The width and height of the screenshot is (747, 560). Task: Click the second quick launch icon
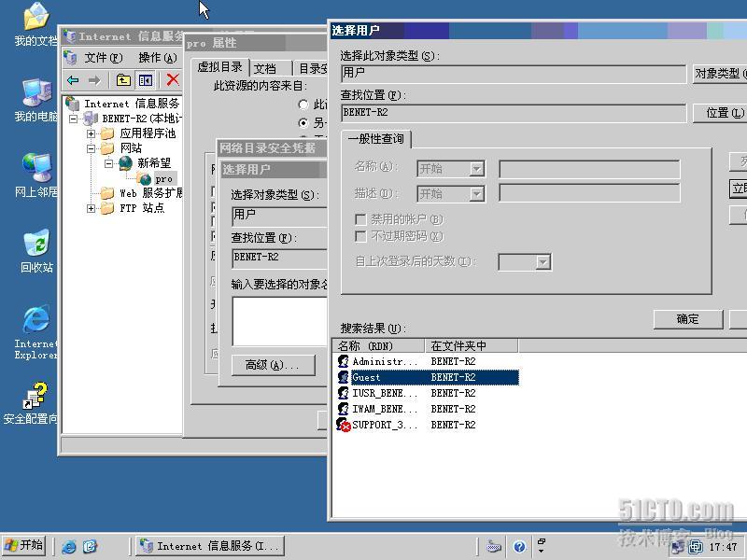coord(90,546)
